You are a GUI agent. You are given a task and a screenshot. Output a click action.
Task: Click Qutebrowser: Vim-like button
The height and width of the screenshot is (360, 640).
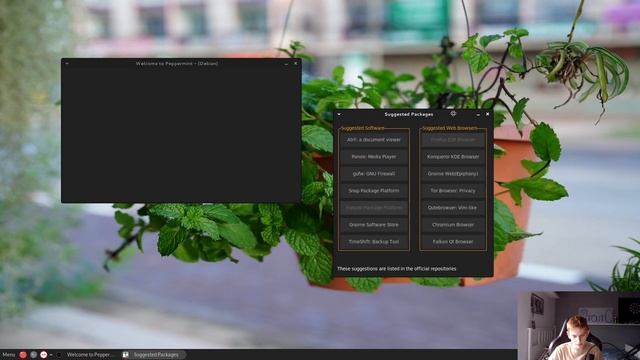453,208
